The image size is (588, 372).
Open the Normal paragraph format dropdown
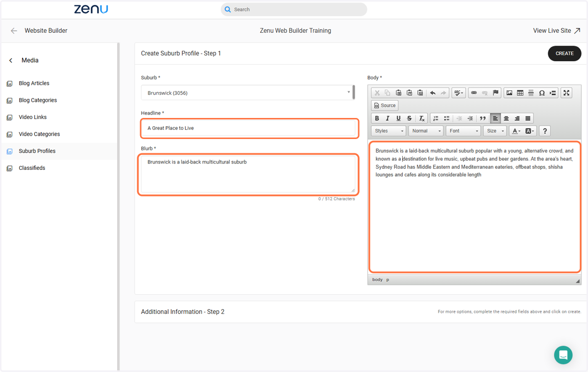tap(426, 131)
